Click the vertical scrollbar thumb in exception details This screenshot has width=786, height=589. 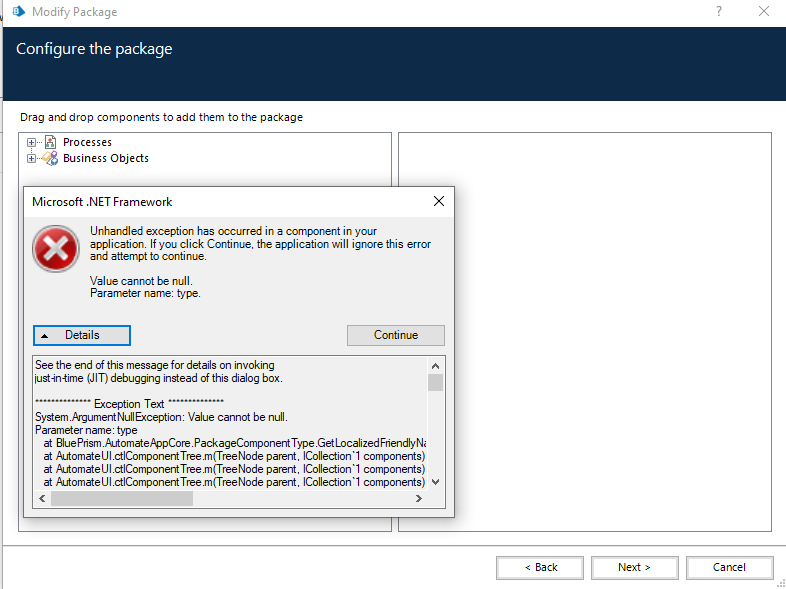(x=435, y=383)
